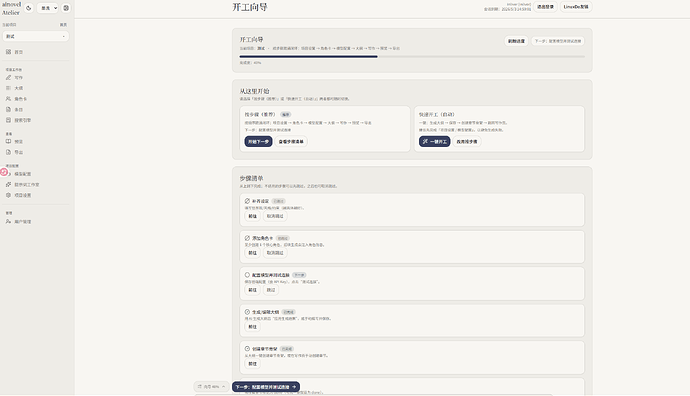This screenshot has height=396, width=690.
Task: Click 前往 in the 生成/编辑大纲 step
Action: (x=252, y=327)
